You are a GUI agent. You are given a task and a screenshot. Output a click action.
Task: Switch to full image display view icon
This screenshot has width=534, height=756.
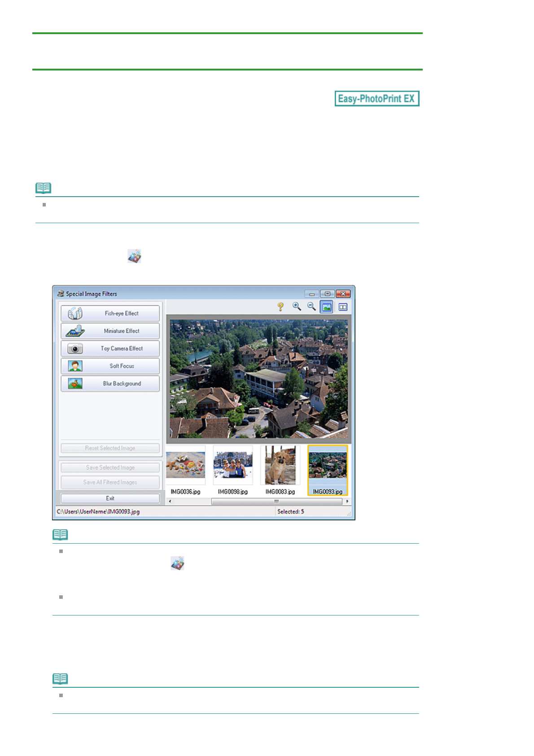tap(327, 307)
